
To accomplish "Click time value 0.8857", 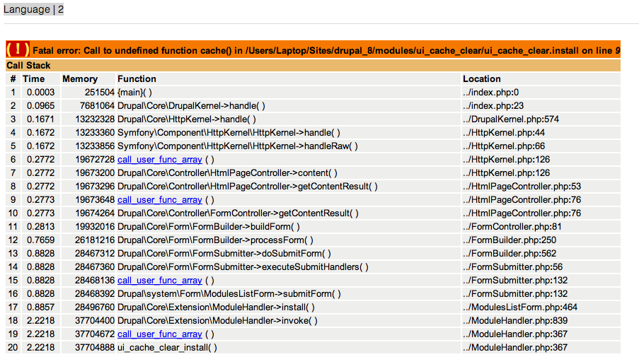I will (41, 307).
